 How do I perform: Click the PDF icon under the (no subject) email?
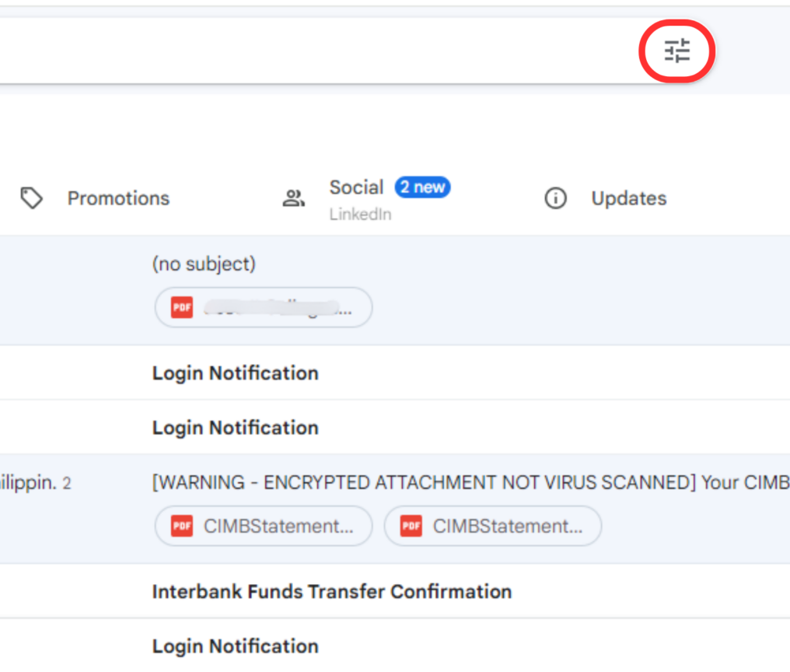pyautogui.click(x=180, y=306)
